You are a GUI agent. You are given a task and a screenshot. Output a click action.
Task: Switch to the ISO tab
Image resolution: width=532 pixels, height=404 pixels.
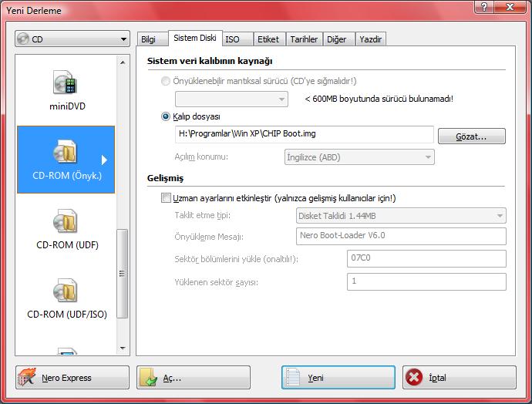pos(232,39)
